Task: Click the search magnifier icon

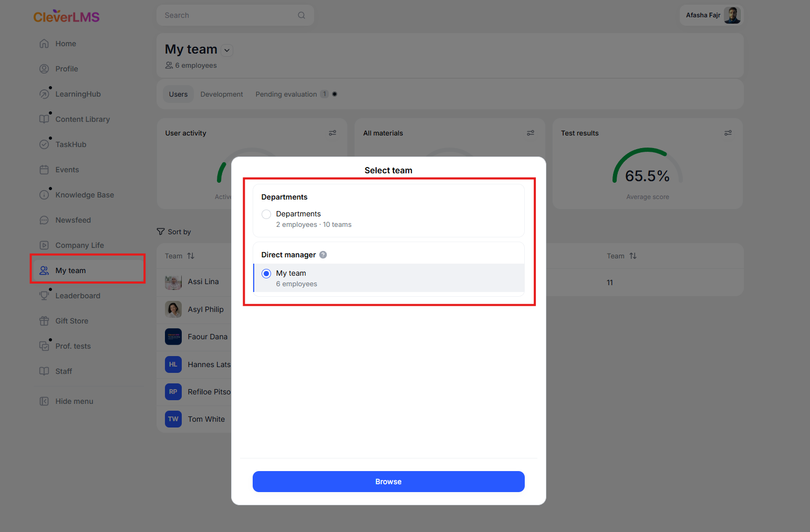Action: (302, 15)
